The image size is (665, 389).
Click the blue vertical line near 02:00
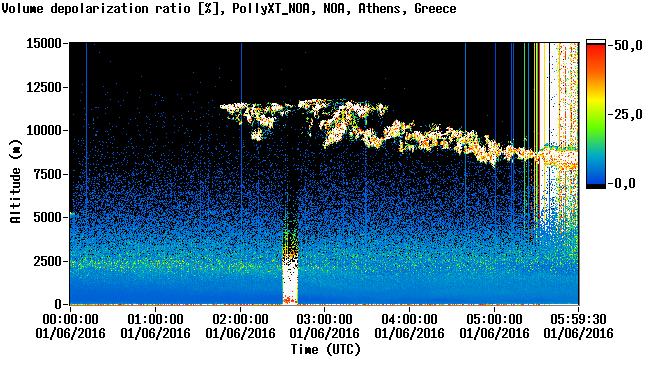pos(241,170)
